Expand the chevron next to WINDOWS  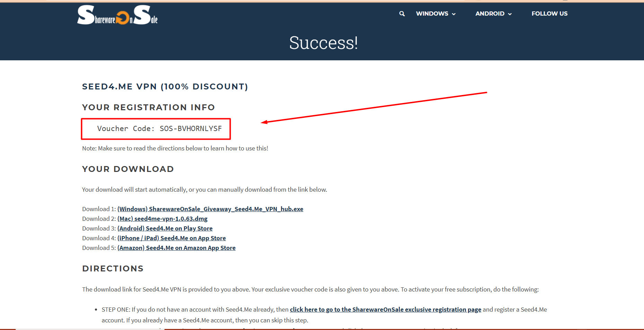454,14
